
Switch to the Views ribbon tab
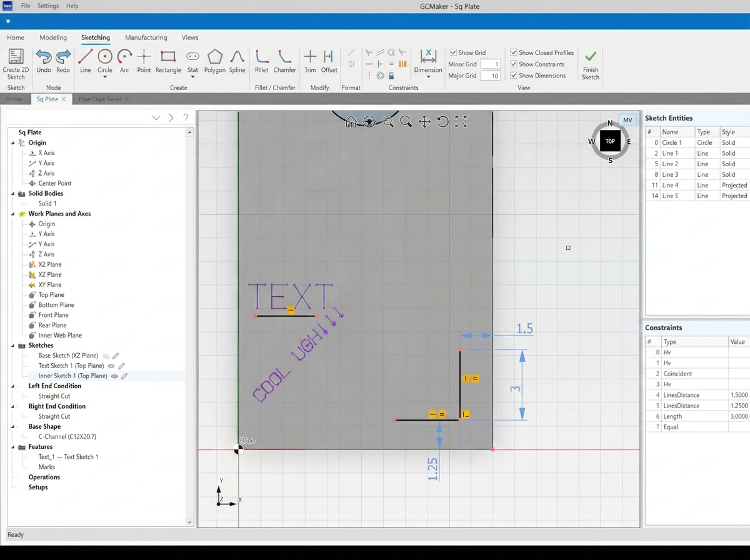tap(190, 37)
